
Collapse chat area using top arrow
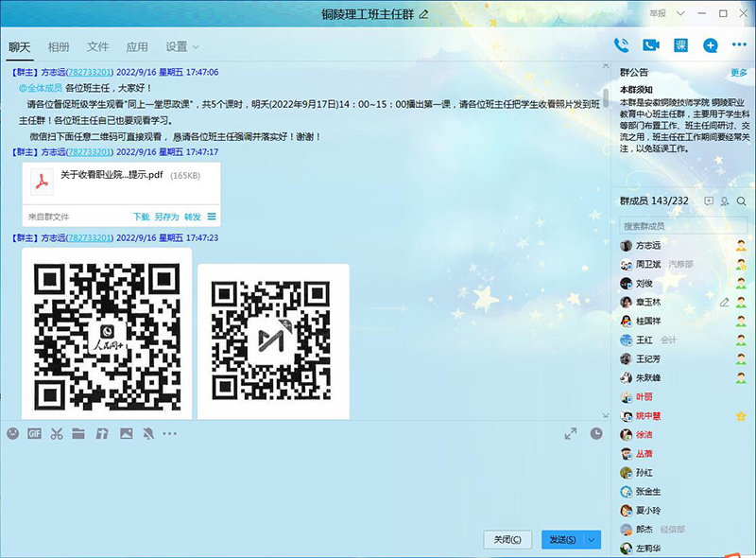pyautogui.click(x=606, y=65)
